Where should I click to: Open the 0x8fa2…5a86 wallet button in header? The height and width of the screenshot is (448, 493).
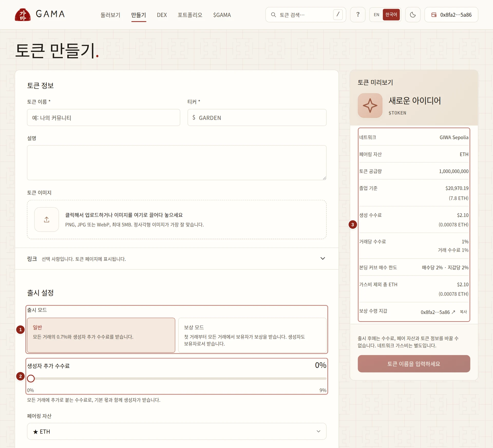[451, 15]
